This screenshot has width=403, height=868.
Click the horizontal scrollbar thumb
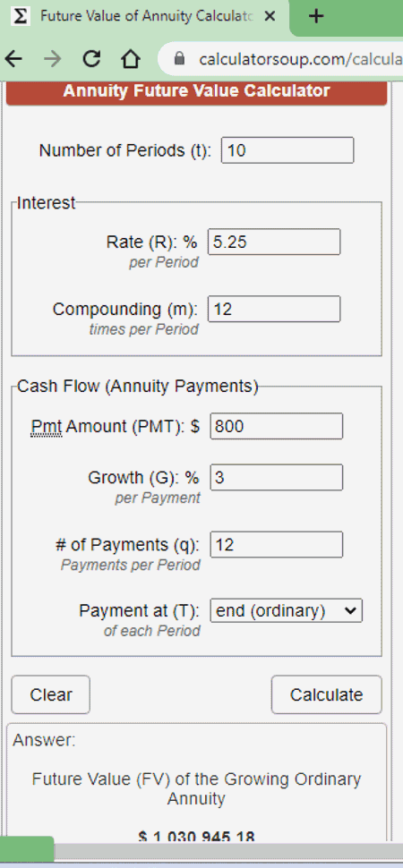[27, 850]
